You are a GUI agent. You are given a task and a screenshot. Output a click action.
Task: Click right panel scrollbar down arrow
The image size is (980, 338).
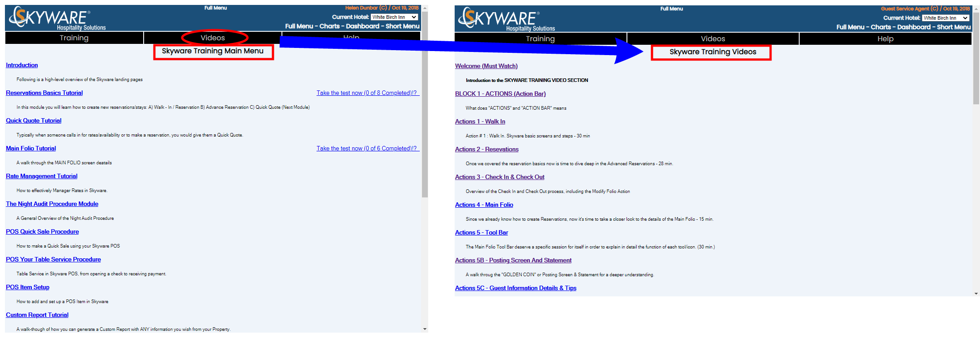976,293
